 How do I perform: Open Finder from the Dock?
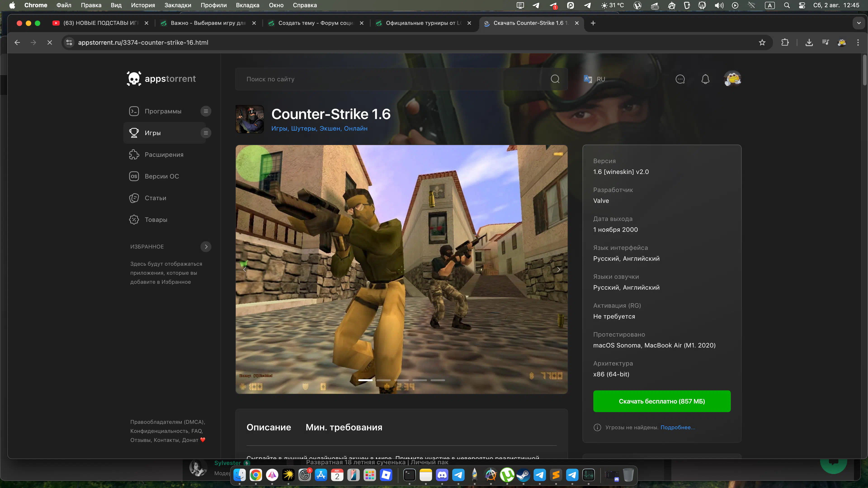240,475
